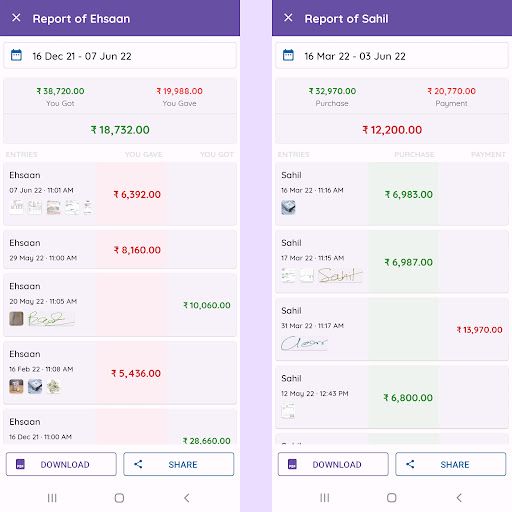View signature on Ehsaan's 20 May 22 entry

point(51,319)
